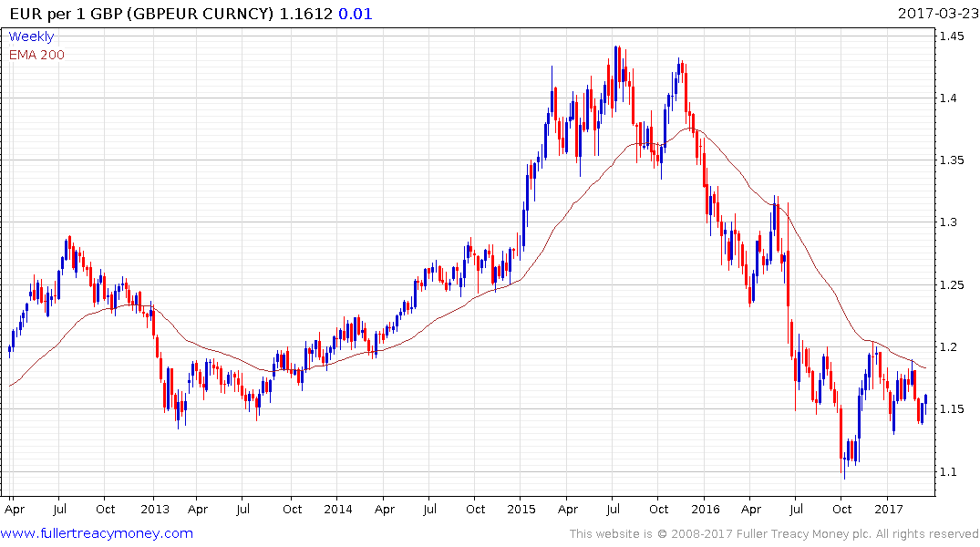Click the 1.1 price axis label
Image resolution: width=980 pixels, height=547 pixels.
coord(948,472)
